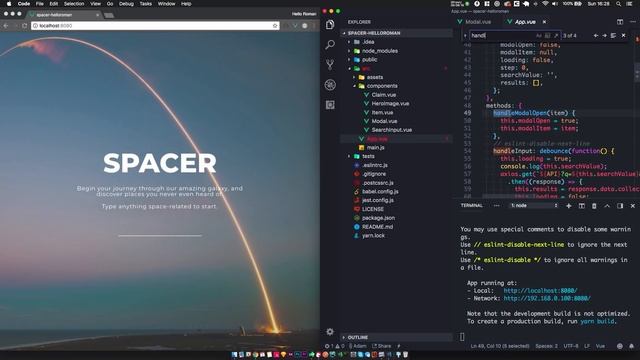The width and height of the screenshot is (640, 360).
Task: Open the http://localhost:8080/ terminal link
Action: coord(540,291)
